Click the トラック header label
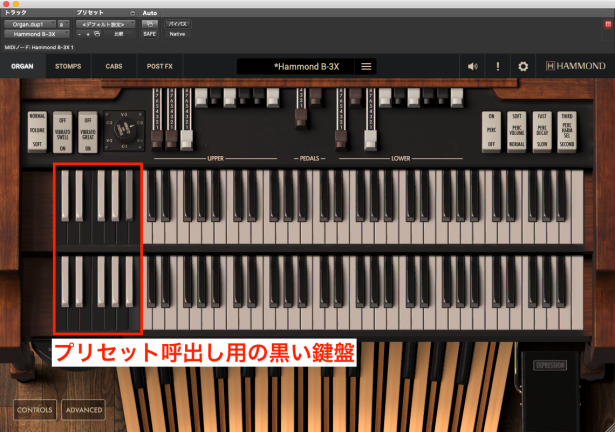The image size is (615, 432). 15,13
